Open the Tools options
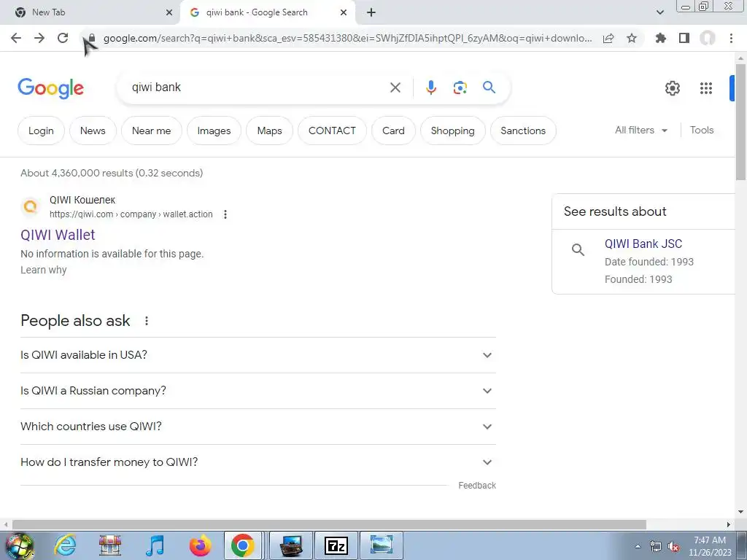Viewport: 747px width, 560px height. tap(702, 130)
